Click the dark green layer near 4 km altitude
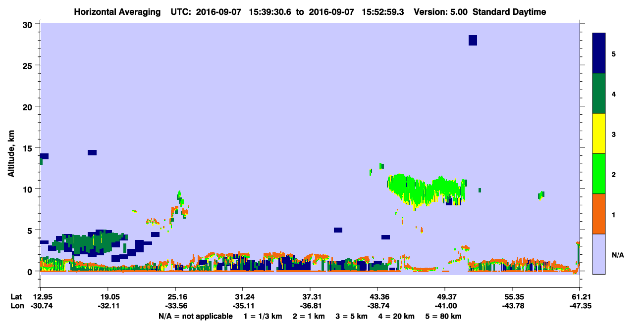The width and height of the screenshot is (644, 330). coord(89,242)
